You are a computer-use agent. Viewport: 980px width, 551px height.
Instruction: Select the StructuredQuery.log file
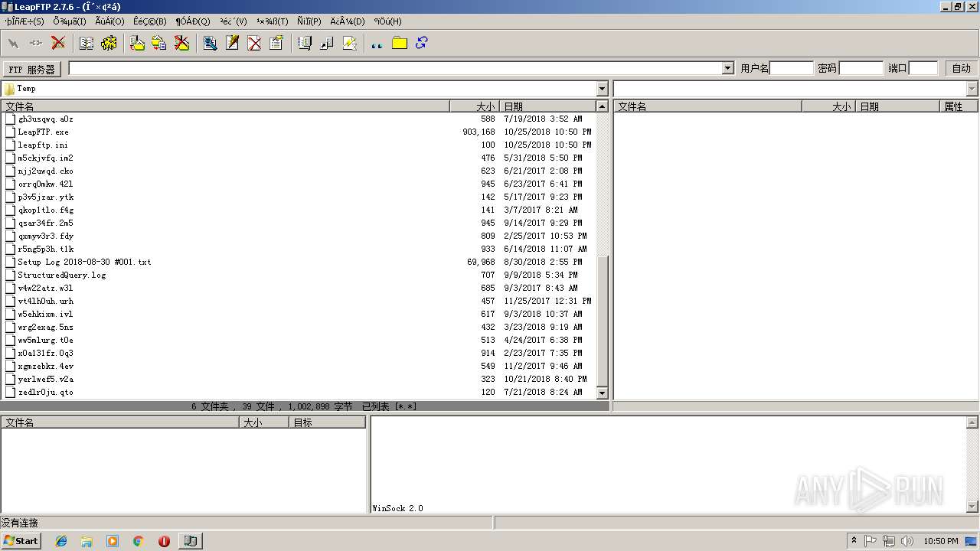(62, 275)
